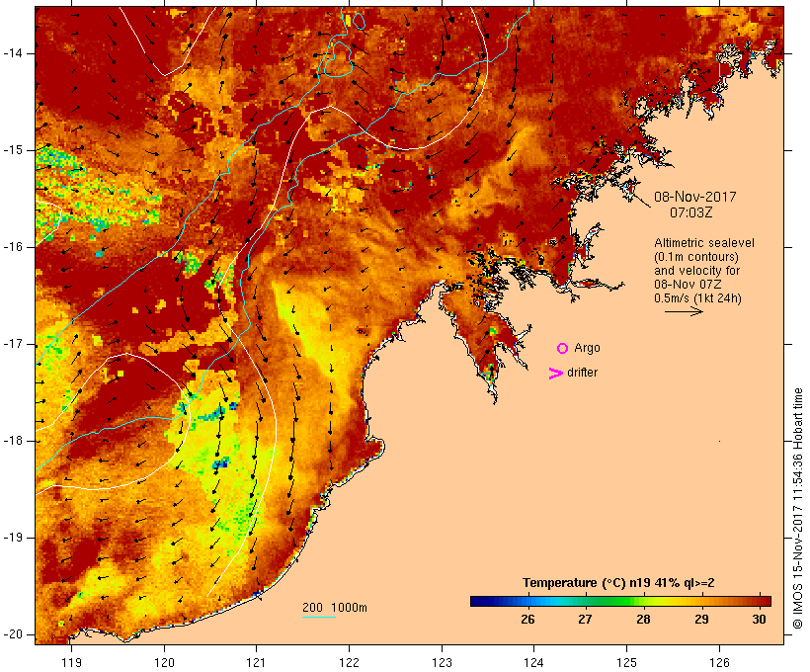Click the '(0.1m contours)' text
The height and width of the screenshot is (672, 810).
[x=696, y=257]
